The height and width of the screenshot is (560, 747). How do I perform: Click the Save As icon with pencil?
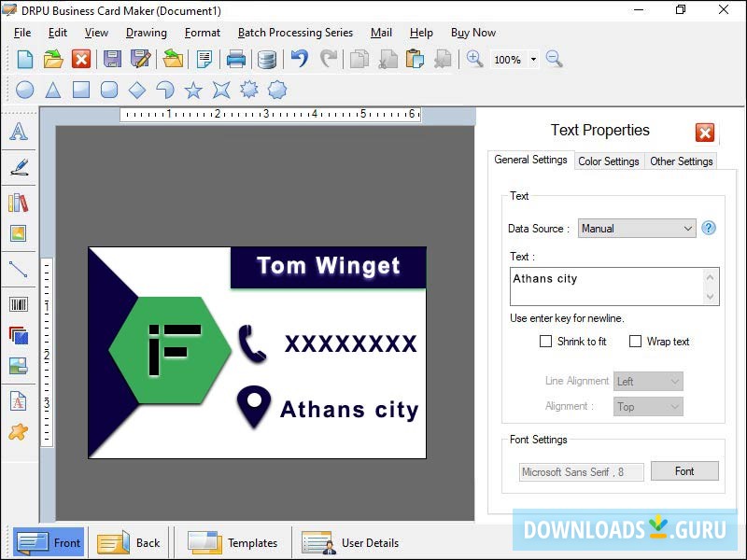141,60
